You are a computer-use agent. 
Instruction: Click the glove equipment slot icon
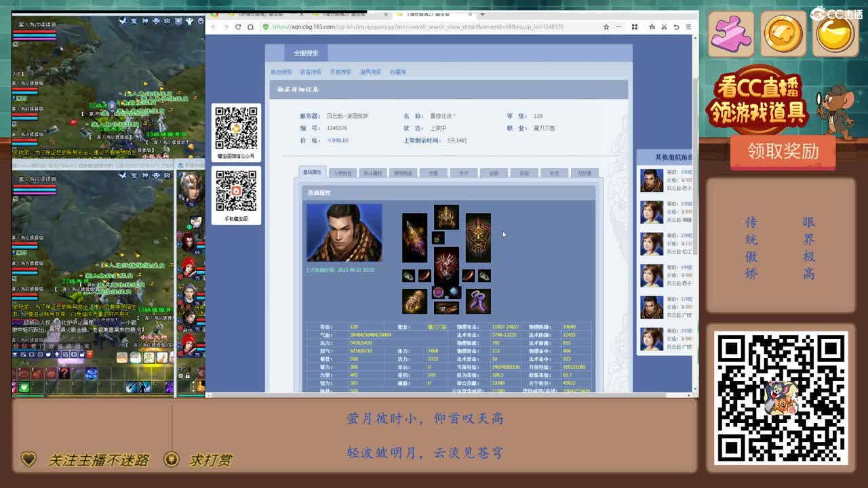414,301
